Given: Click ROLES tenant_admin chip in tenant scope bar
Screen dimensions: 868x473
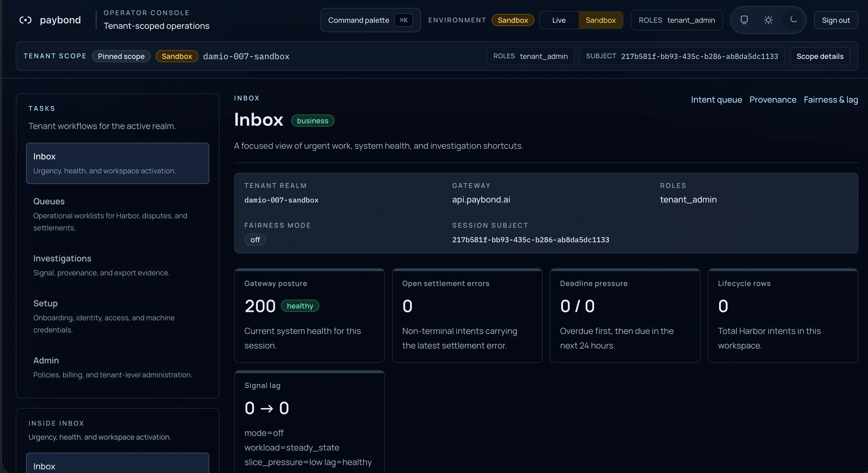Looking at the screenshot, I should [x=530, y=56].
